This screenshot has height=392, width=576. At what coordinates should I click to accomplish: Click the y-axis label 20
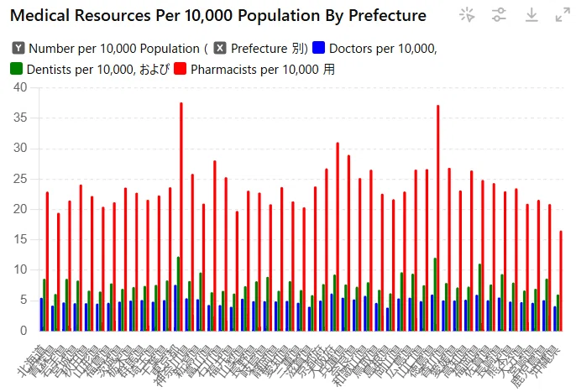click(x=20, y=209)
